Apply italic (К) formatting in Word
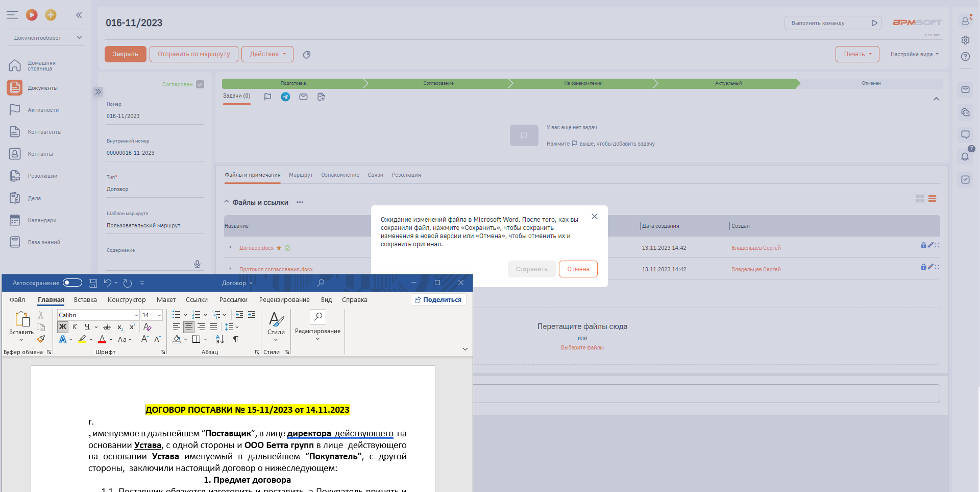 point(75,327)
